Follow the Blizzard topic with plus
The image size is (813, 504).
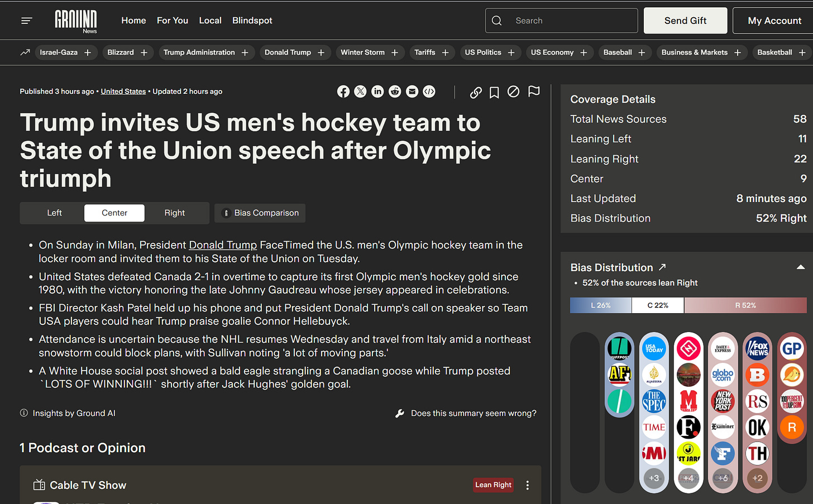pyautogui.click(x=144, y=52)
